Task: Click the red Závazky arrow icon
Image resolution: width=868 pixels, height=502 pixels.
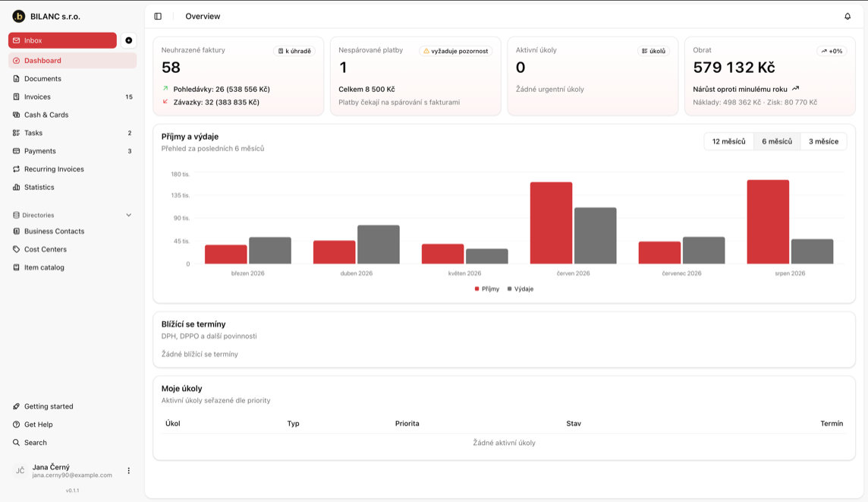Action: pyautogui.click(x=165, y=102)
